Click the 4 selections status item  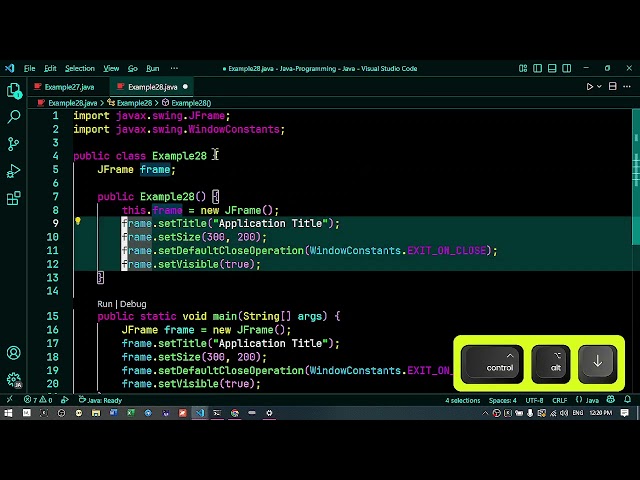tap(462, 400)
